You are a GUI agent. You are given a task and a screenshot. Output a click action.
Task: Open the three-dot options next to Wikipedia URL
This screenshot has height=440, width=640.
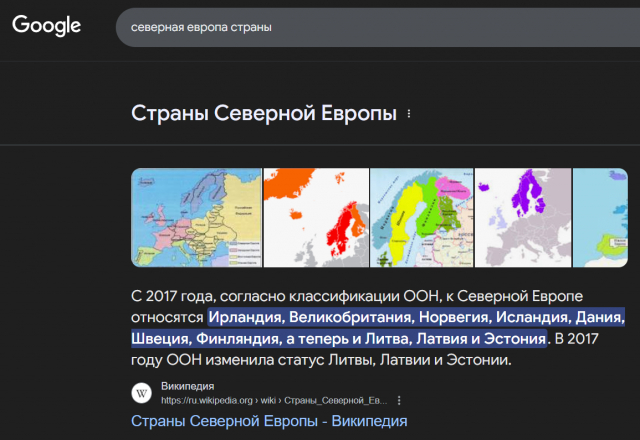[x=399, y=400]
